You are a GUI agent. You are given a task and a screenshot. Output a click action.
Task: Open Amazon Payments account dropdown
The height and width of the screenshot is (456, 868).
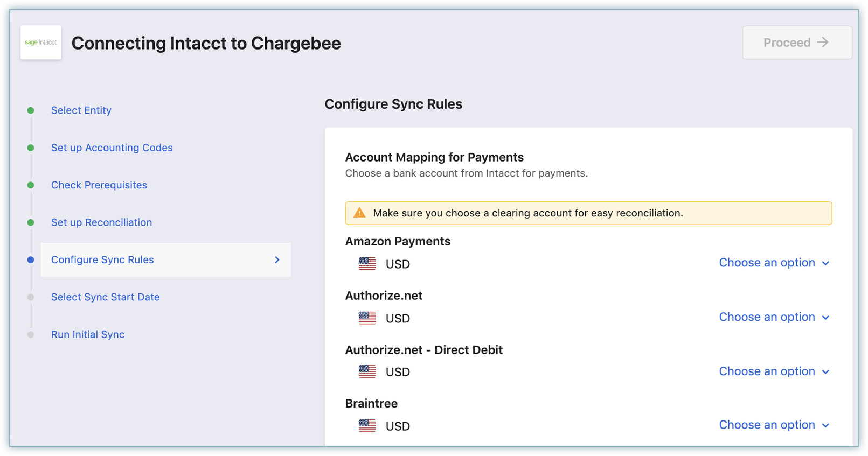774,263
